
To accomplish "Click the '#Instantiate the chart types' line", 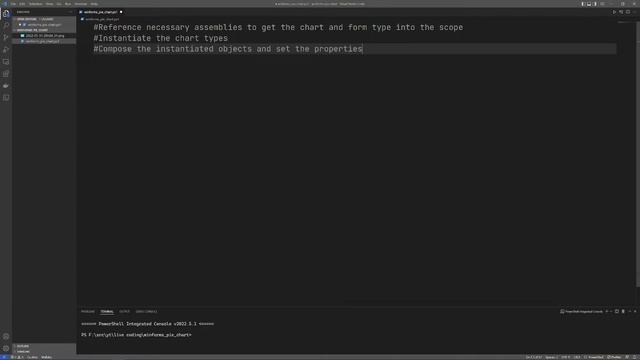I will coord(161,38).
